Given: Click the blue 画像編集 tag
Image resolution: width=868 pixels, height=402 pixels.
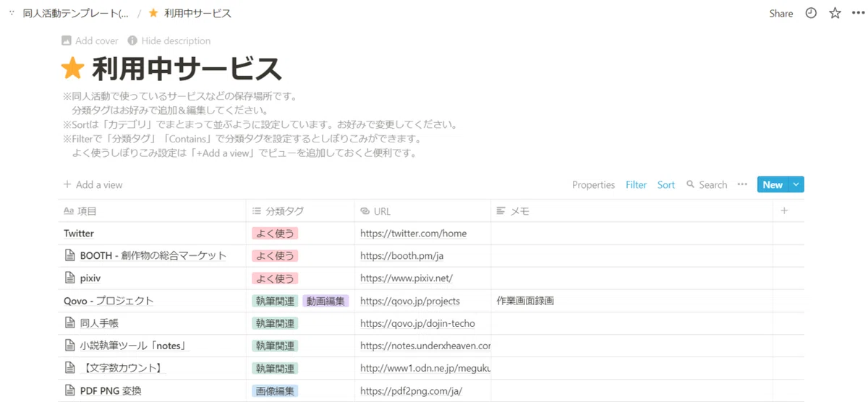Looking at the screenshot, I should (275, 390).
